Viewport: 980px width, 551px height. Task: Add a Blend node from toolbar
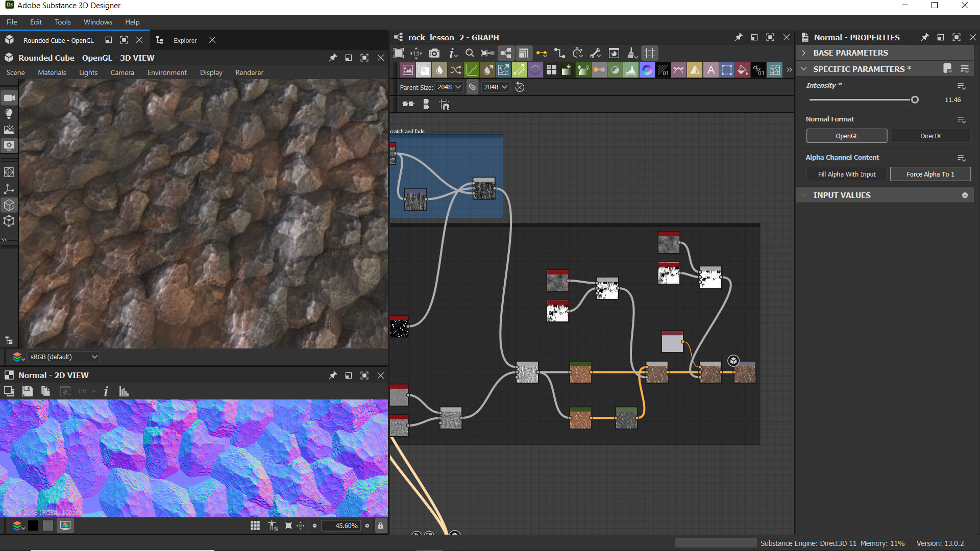tap(423, 70)
